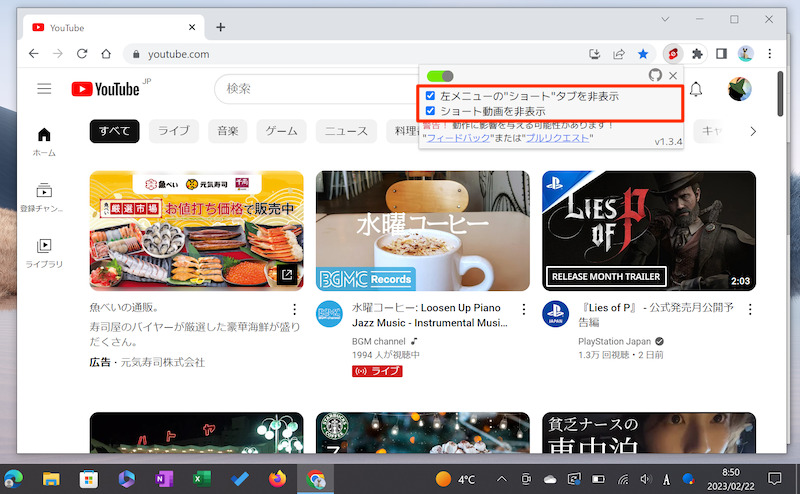800x494 pixels.
Task: Select the ライブ filter chip
Action: click(x=173, y=131)
